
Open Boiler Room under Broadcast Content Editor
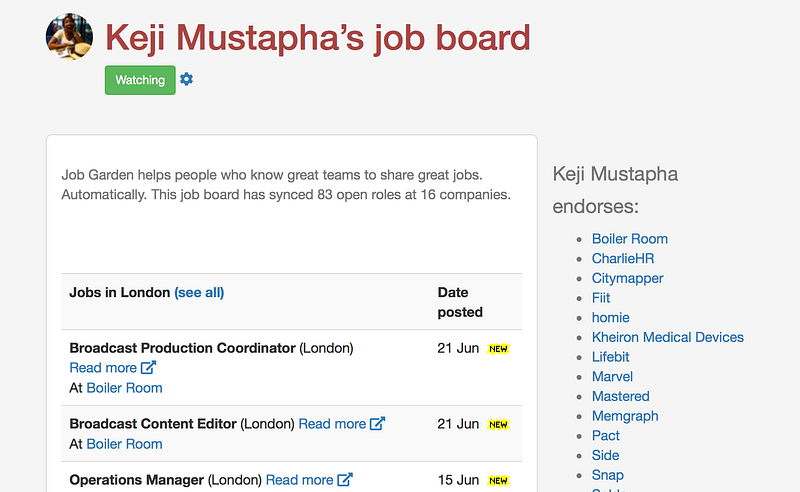(124, 444)
